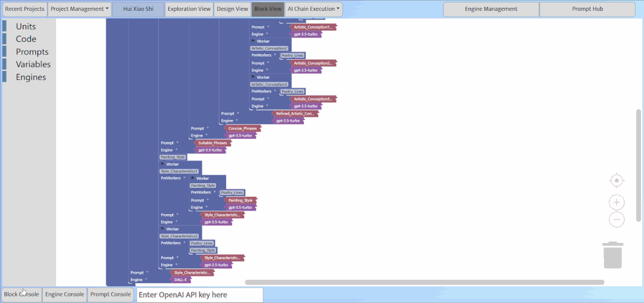
Task: Select the DALL-E engine block
Action: [x=181, y=280]
